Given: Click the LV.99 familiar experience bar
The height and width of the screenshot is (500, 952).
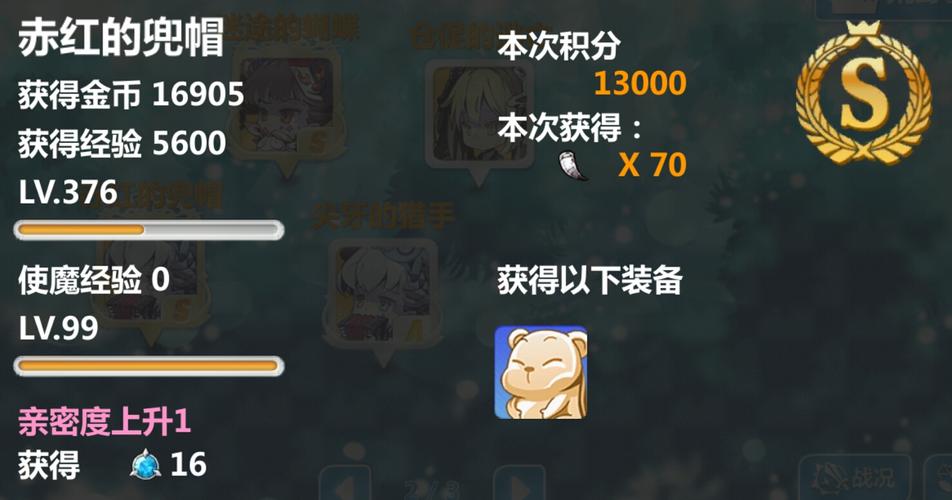Looking at the screenshot, I should coord(149,367).
